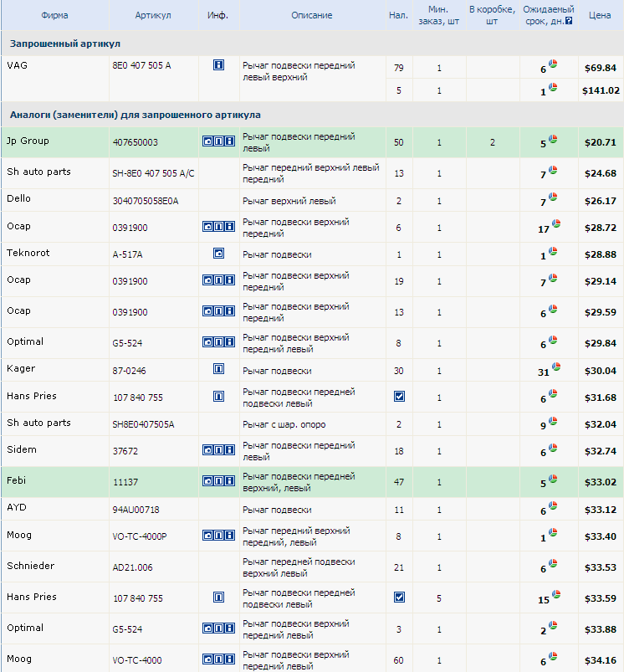Open 'П' icon for Kager 87-0246
624x672 pixels.
tap(218, 368)
